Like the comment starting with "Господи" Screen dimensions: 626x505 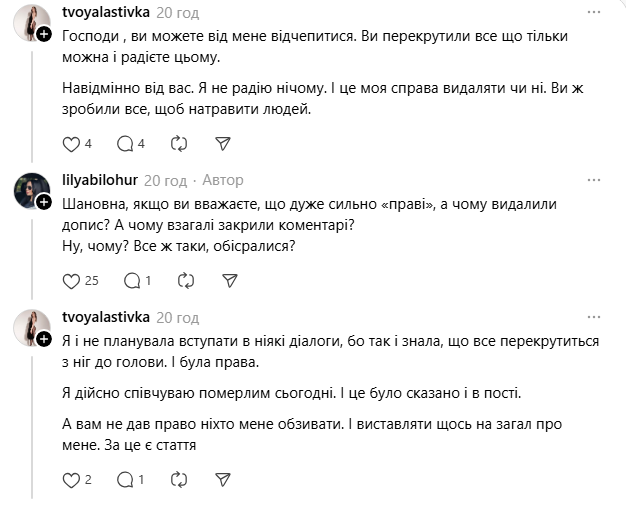(x=71, y=144)
